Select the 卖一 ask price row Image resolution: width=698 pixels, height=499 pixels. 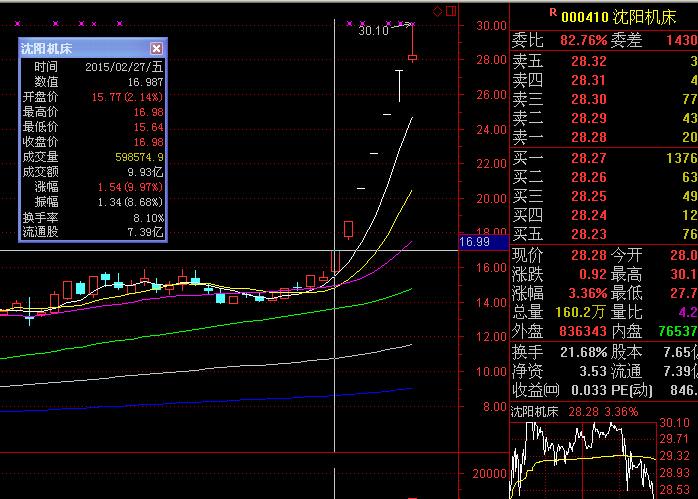[600, 137]
